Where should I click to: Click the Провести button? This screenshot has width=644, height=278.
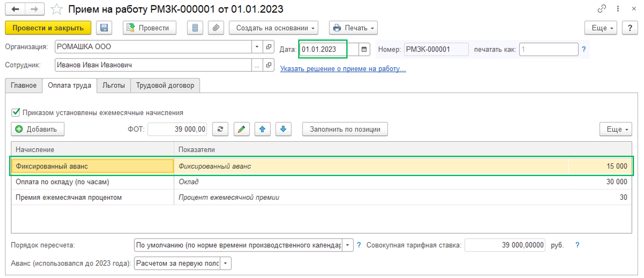[150, 28]
